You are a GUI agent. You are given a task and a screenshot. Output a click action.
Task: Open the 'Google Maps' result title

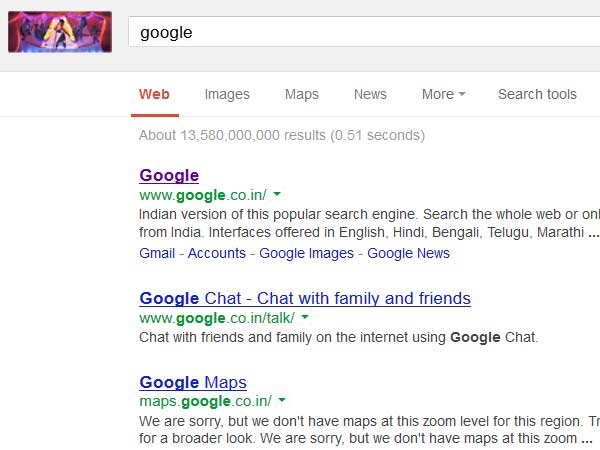(x=193, y=382)
